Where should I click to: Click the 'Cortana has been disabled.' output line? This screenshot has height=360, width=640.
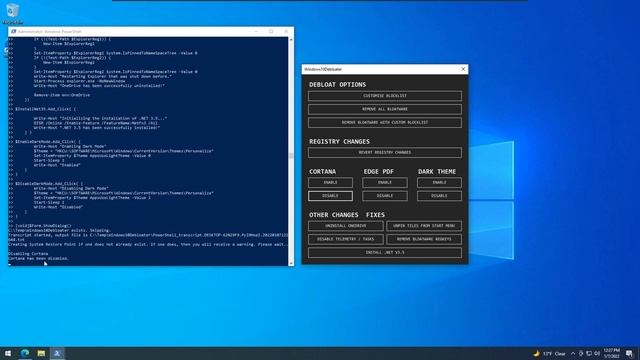38,258
